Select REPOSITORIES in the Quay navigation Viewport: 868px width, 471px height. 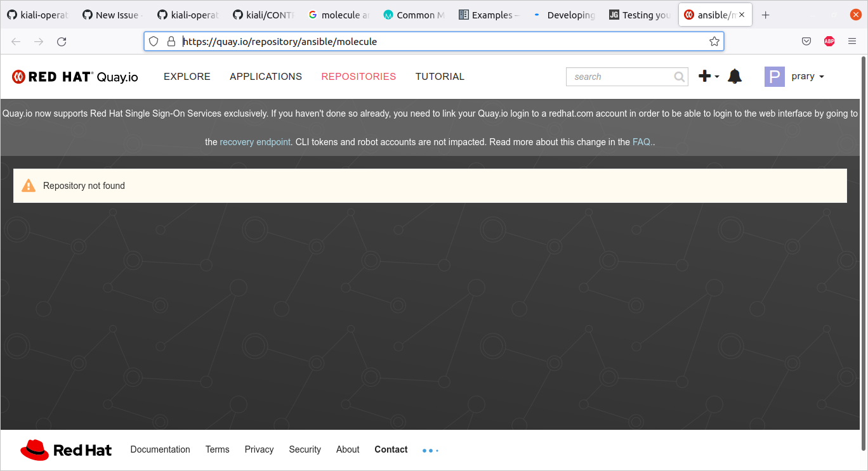[358, 76]
